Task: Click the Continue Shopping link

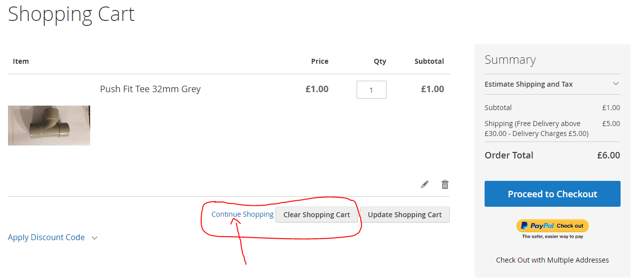Action: [242, 214]
